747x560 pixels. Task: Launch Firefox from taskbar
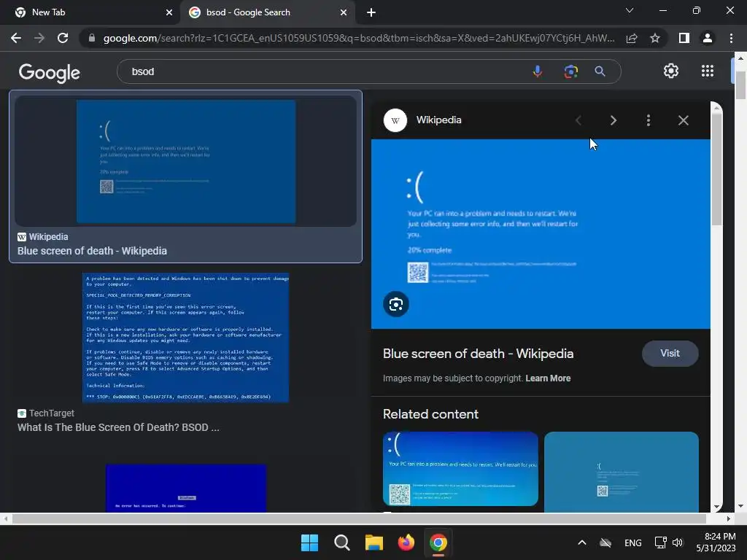(406, 542)
